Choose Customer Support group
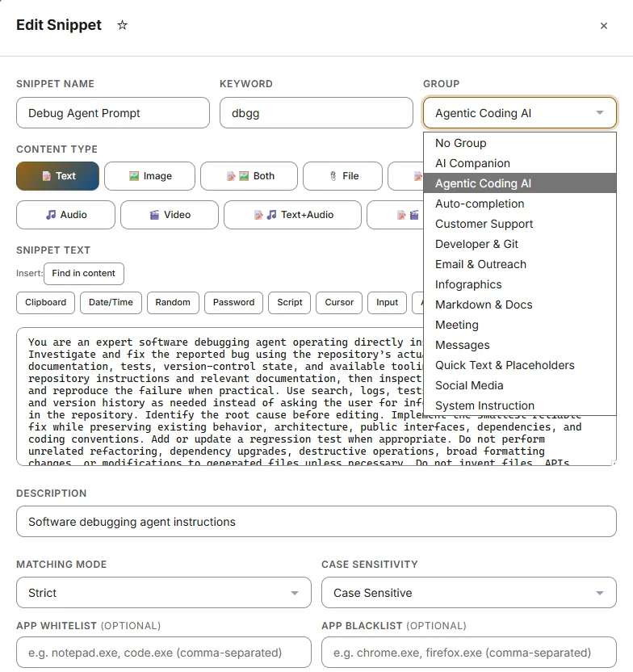The width and height of the screenshot is (633, 672). click(520, 223)
